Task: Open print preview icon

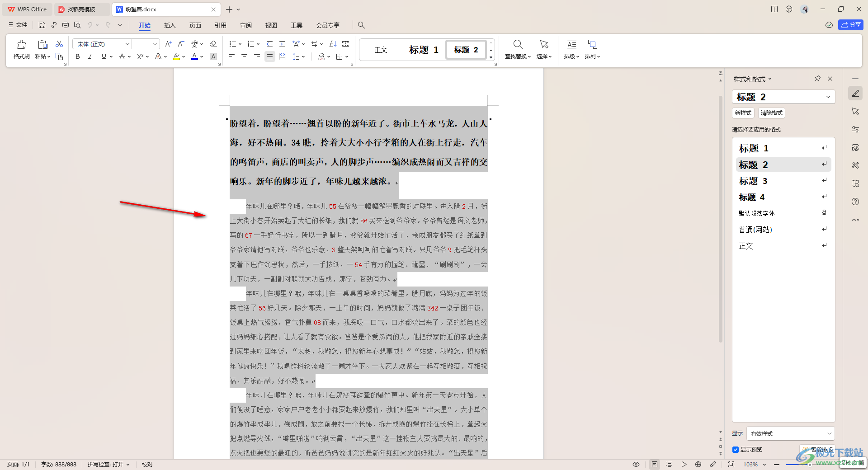Action: point(77,25)
